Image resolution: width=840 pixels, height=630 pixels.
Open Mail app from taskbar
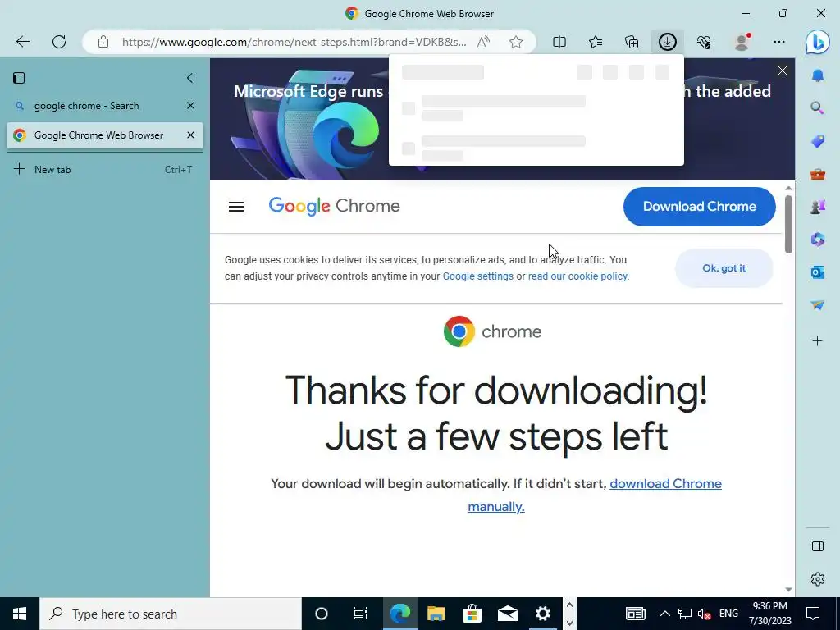point(507,614)
